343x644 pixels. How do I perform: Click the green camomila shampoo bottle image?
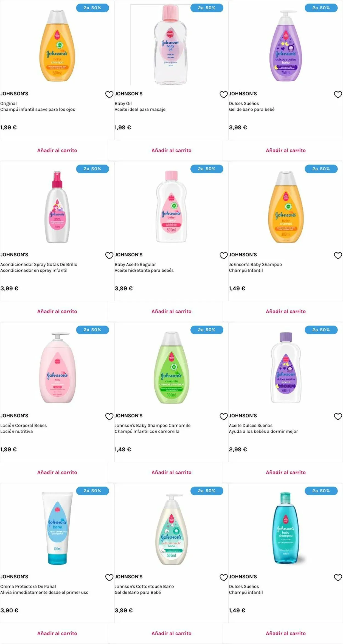171,368
